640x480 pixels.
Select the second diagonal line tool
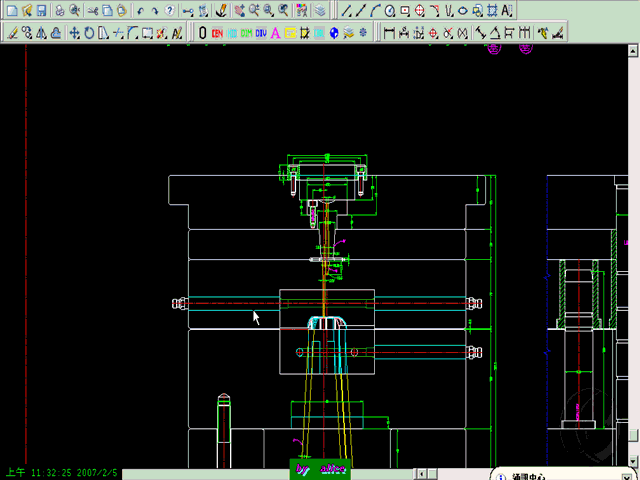[x=361, y=11]
